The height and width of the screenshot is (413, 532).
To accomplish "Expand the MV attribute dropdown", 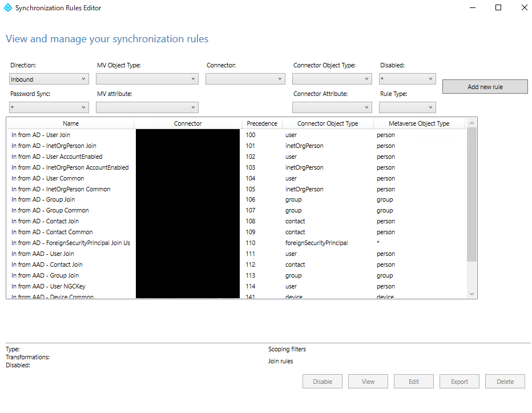I will pyautogui.click(x=147, y=107).
